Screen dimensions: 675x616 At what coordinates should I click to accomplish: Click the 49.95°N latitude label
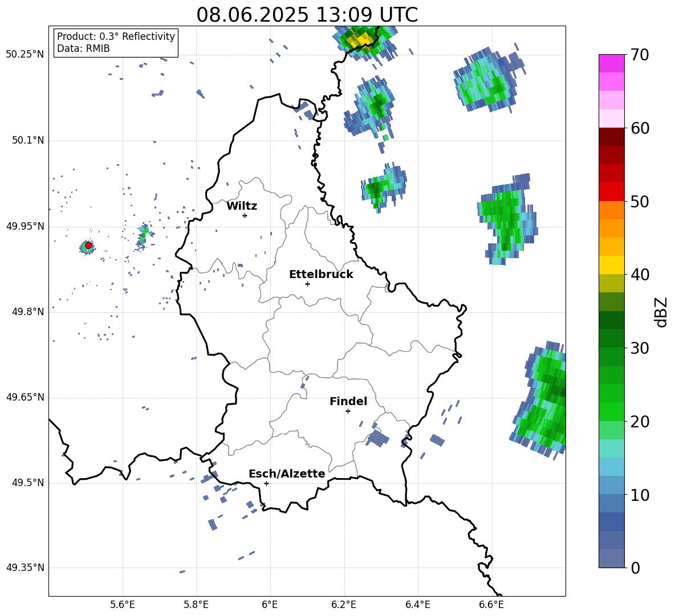(25, 226)
